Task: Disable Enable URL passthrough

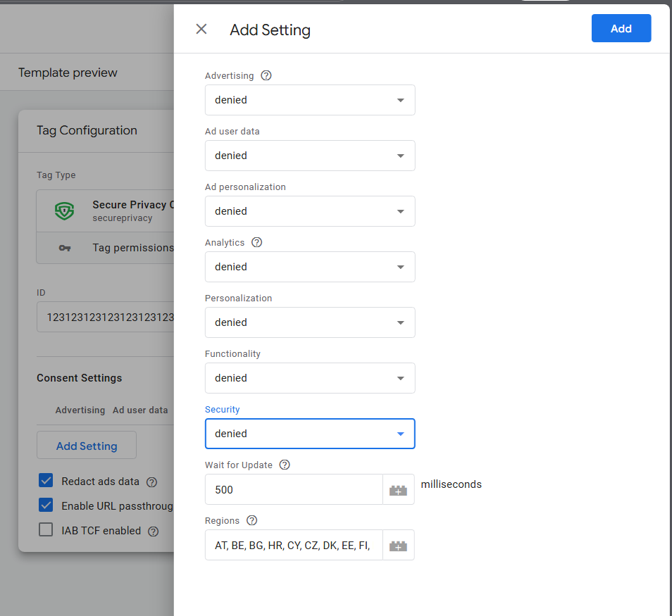Action: coord(46,505)
